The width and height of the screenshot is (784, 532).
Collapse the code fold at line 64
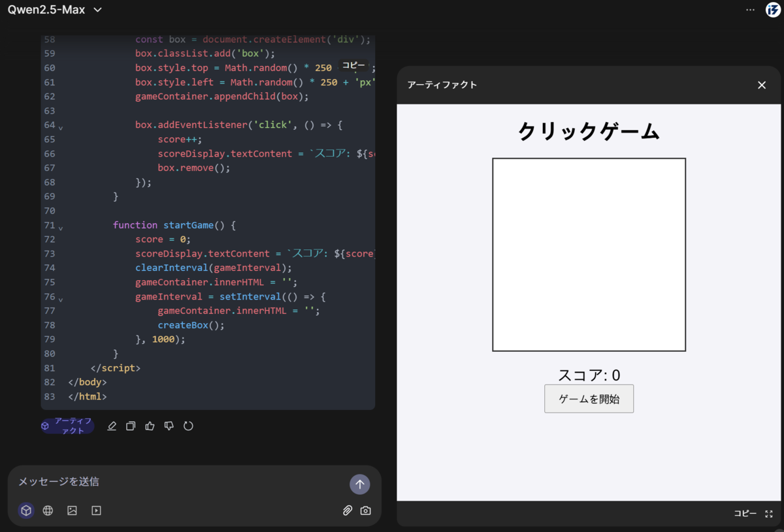pos(61,127)
